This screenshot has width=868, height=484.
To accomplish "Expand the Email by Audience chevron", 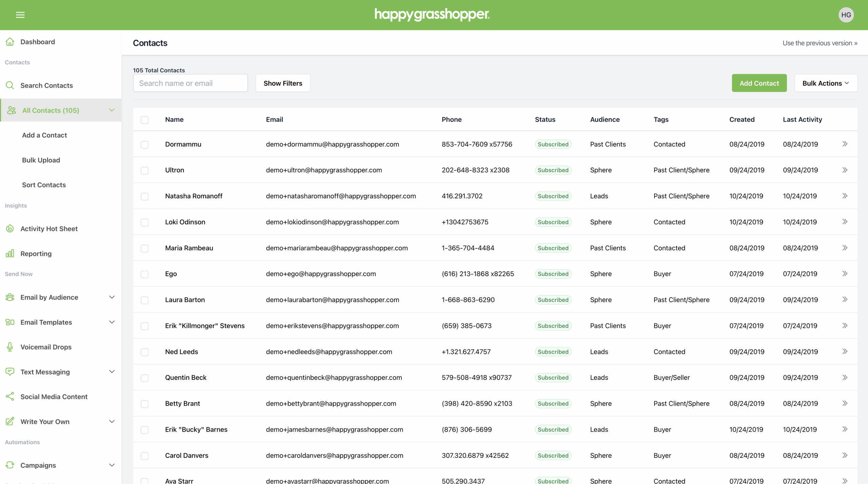I will (x=112, y=297).
